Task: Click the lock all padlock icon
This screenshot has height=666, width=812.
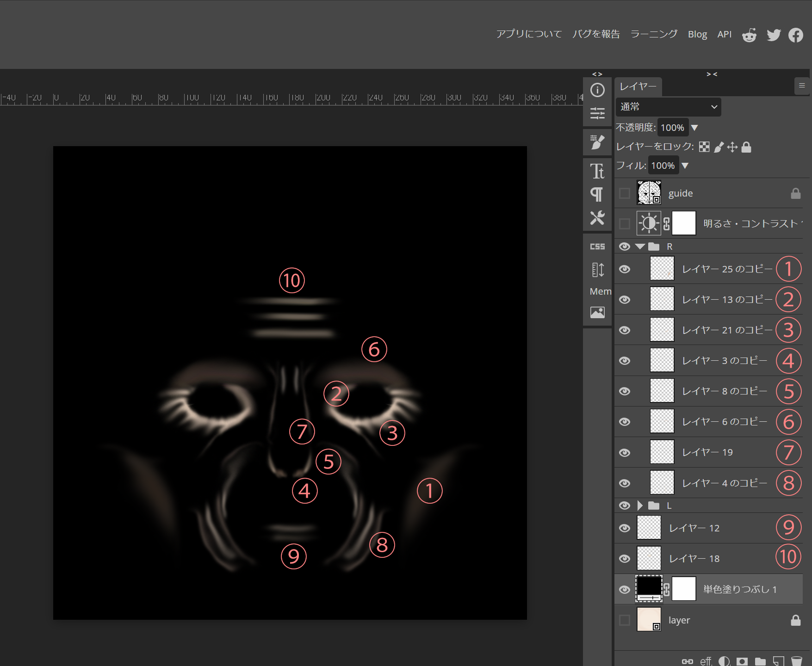Action: [746, 147]
